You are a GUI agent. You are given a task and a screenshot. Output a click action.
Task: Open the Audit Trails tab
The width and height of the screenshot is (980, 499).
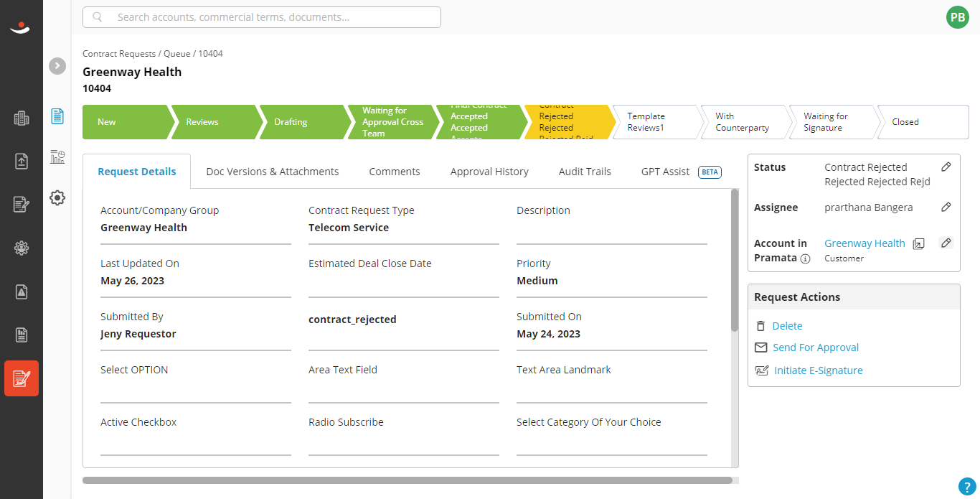tap(585, 172)
